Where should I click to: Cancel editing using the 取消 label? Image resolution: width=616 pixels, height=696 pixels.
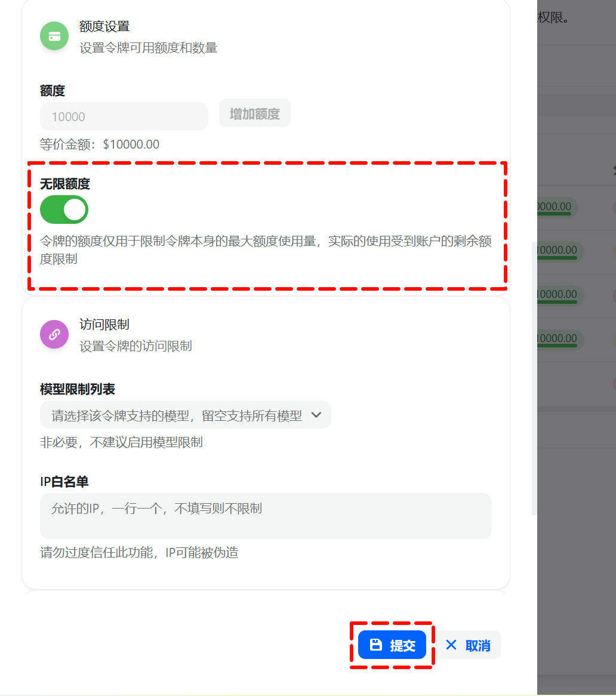click(x=478, y=645)
